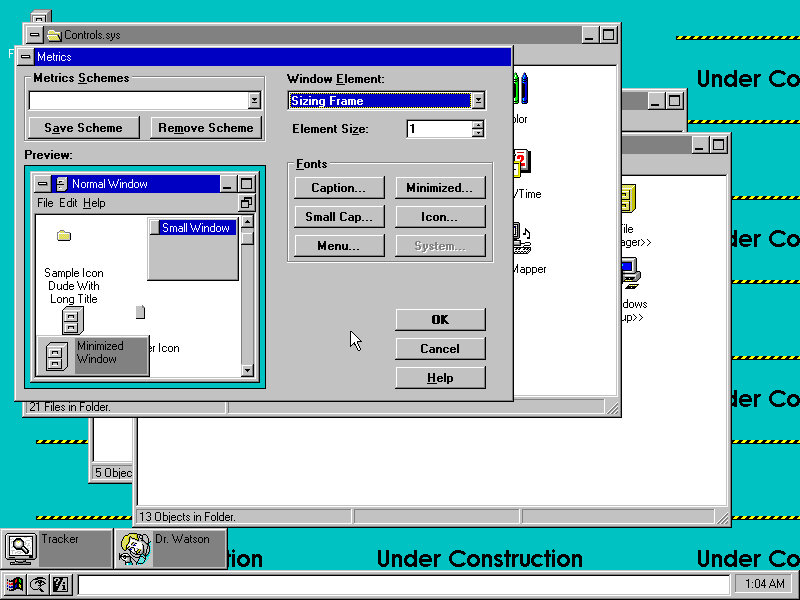This screenshot has width=800, height=600.
Task: Restore the minimized Tracker icon
Action: tap(20, 548)
